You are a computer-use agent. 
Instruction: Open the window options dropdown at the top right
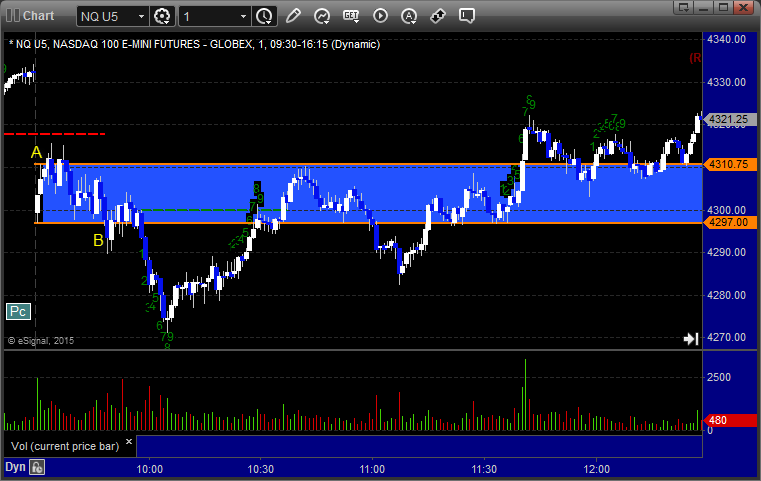tap(683, 7)
